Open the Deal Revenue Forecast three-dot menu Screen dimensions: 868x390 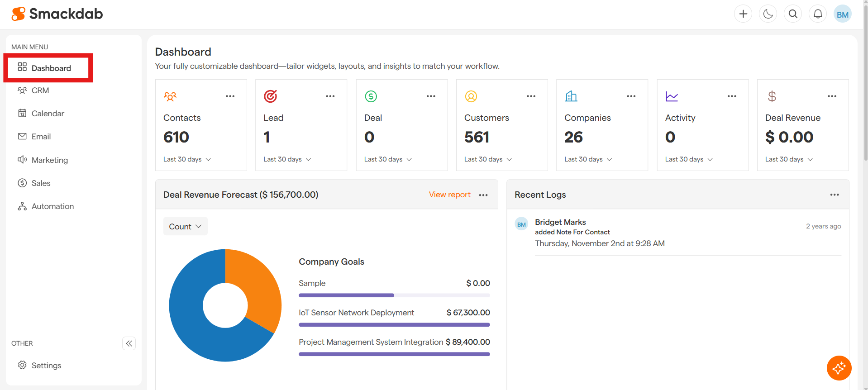[x=483, y=195]
